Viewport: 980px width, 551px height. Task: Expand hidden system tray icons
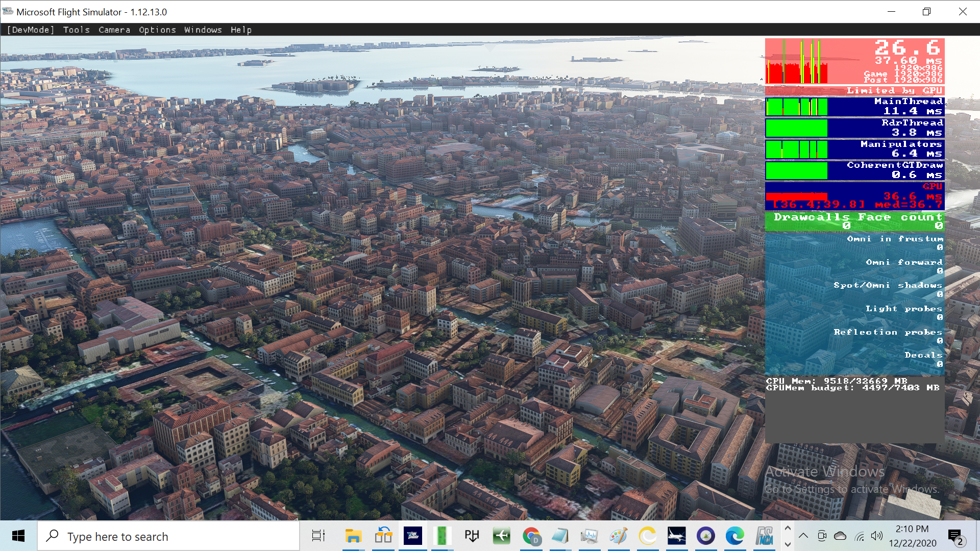click(803, 536)
